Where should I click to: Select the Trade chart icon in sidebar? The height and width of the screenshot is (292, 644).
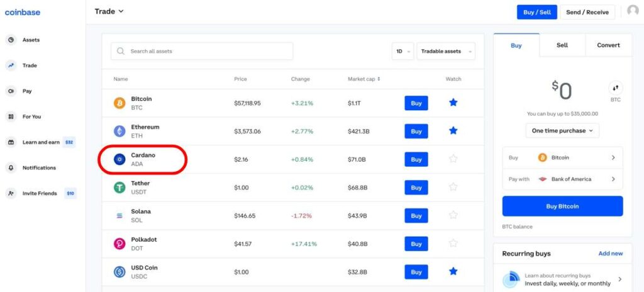click(11, 65)
